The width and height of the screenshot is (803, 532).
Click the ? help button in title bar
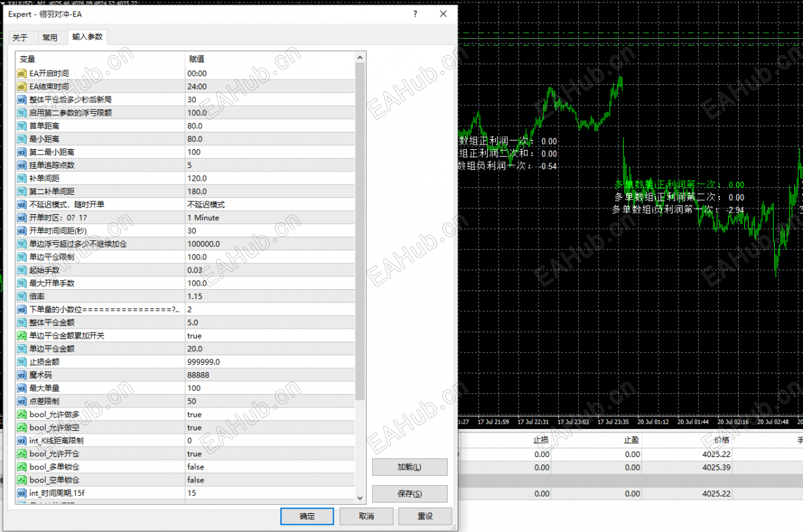(x=416, y=14)
